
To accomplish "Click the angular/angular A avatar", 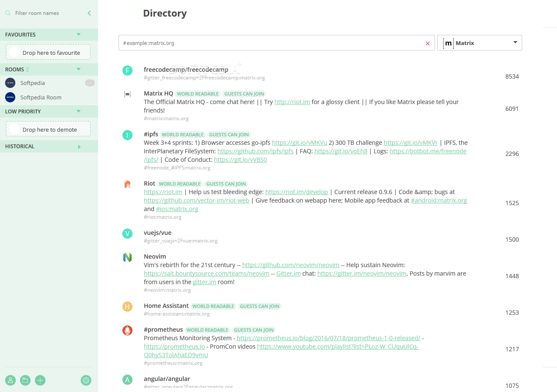I will click(127, 380).
